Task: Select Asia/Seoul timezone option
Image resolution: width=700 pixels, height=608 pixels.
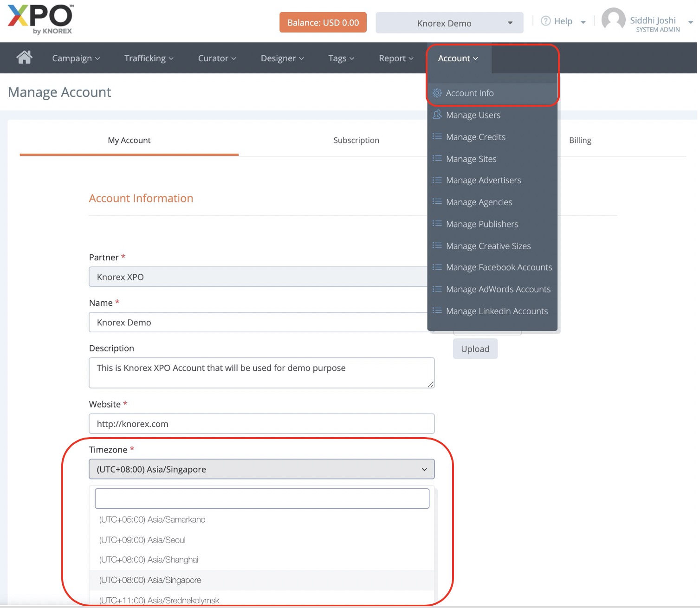Action: click(143, 540)
